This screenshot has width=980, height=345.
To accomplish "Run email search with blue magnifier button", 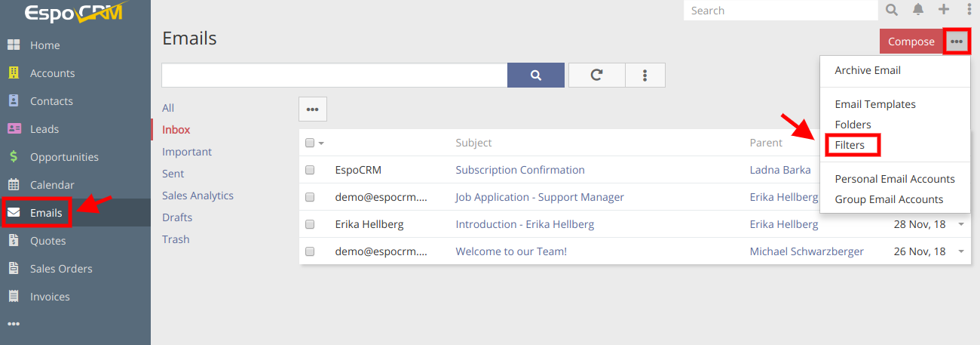I will pos(536,75).
